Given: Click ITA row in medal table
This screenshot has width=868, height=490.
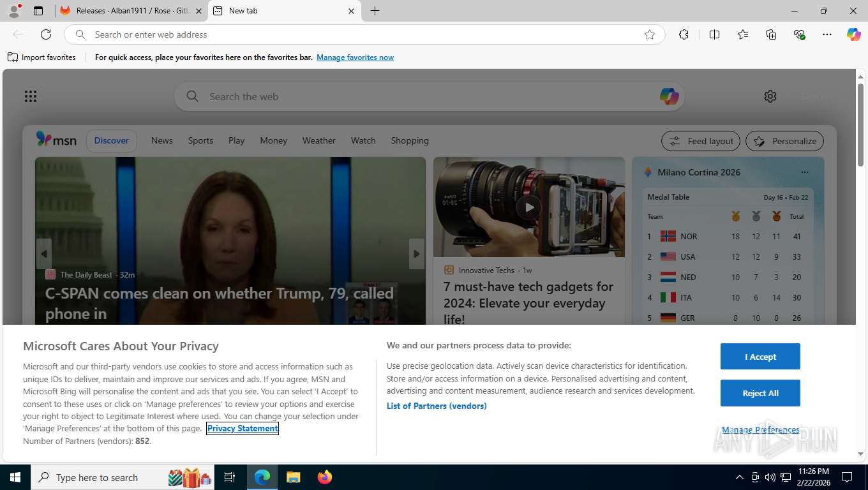Looking at the screenshot, I should (728, 297).
